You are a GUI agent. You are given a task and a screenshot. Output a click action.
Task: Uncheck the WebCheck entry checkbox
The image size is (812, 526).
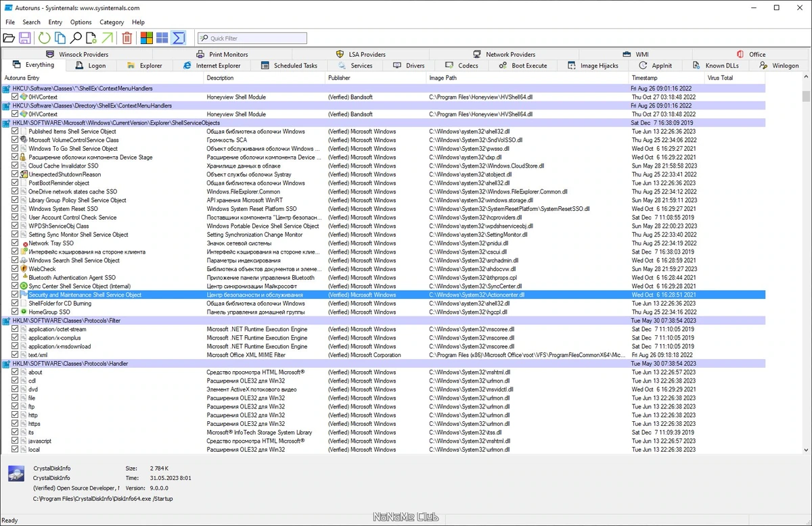click(x=16, y=269)
